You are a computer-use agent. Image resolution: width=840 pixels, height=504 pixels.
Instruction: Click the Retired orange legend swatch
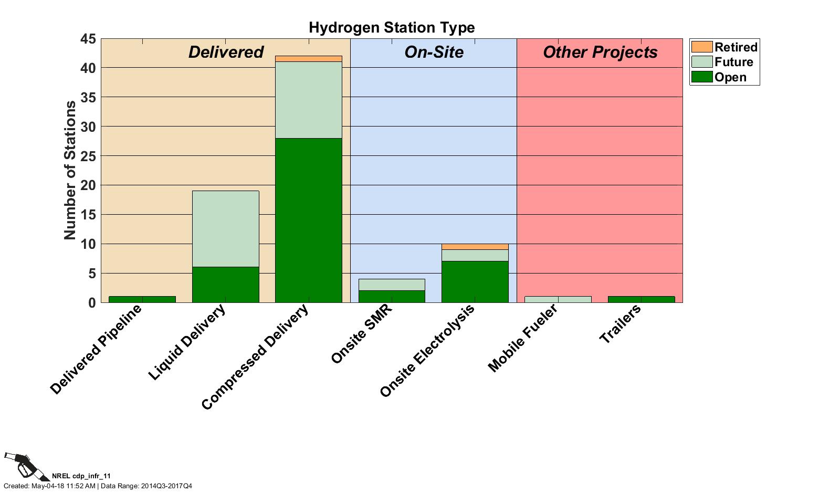(702, 47)
